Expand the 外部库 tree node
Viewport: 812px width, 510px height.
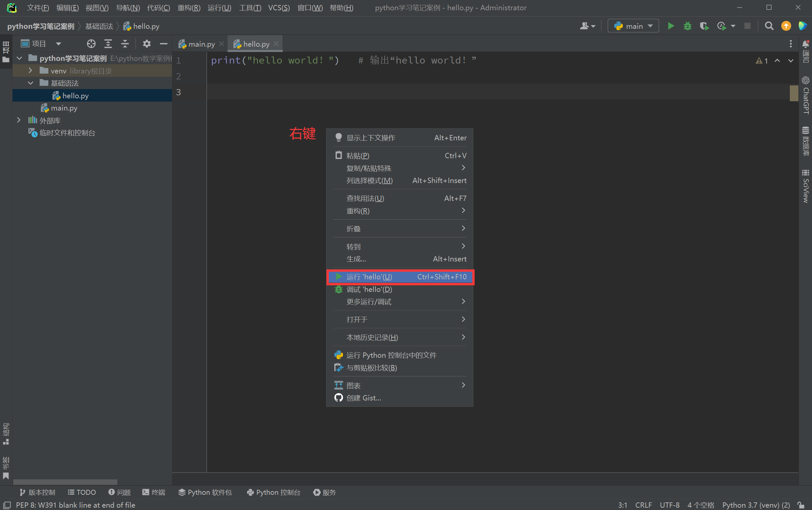point(19,120)
